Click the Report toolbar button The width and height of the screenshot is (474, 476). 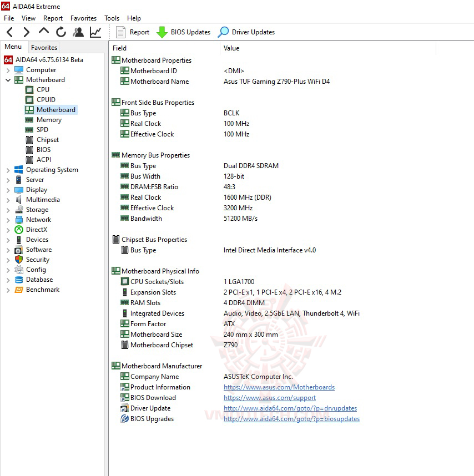[x=133, y=32]
